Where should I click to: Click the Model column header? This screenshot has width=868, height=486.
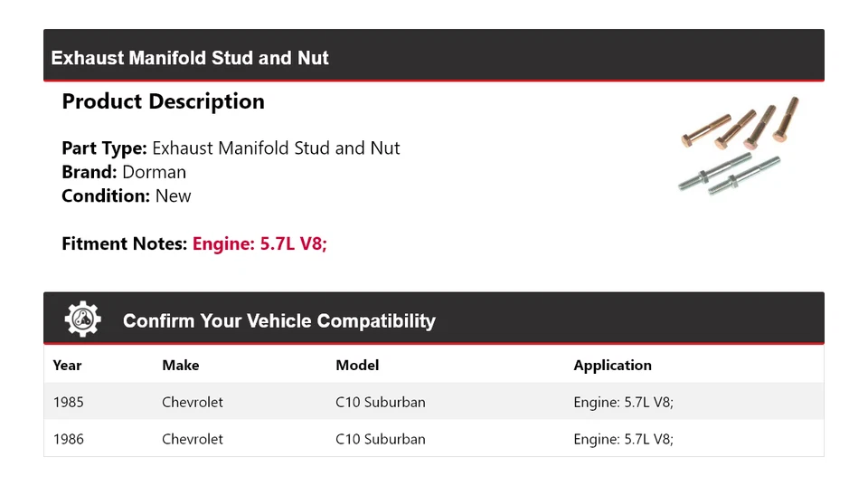click(357, 366)
